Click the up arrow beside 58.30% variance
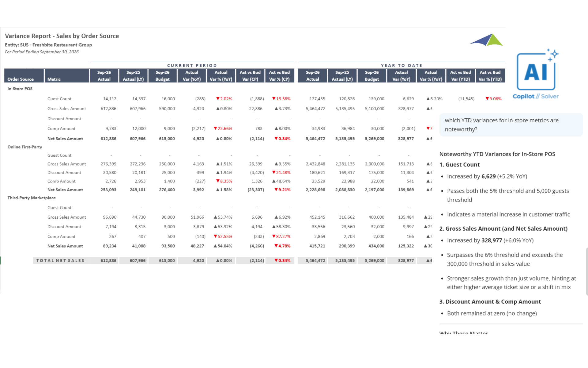The height and width of the screenshot is (368, 588). 274,227
